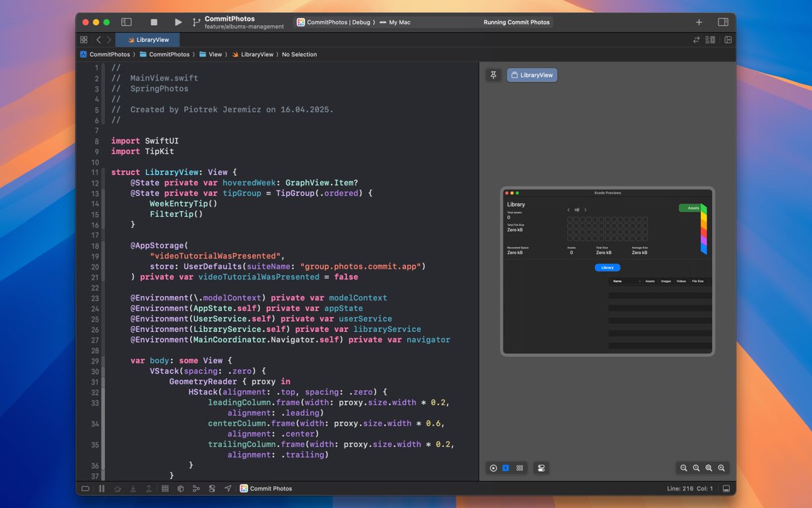
Task: Show preview variants grid
Action: [x=519, y=468]
